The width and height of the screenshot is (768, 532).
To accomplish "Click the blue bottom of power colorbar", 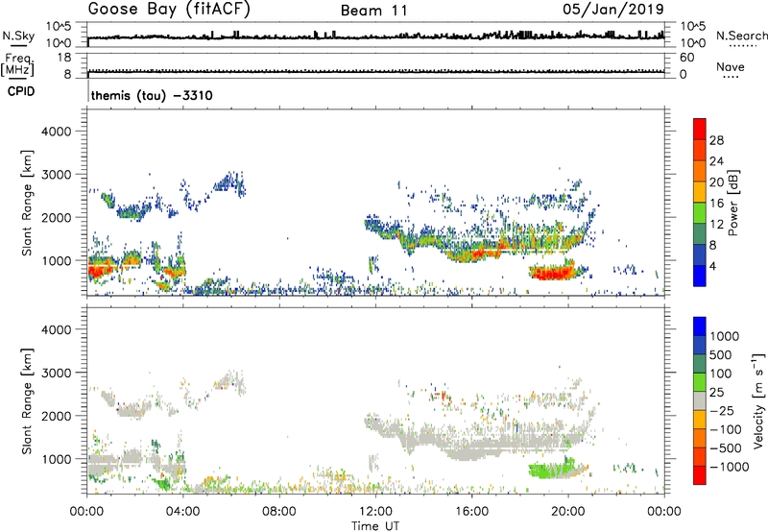I will pos(700,276).
